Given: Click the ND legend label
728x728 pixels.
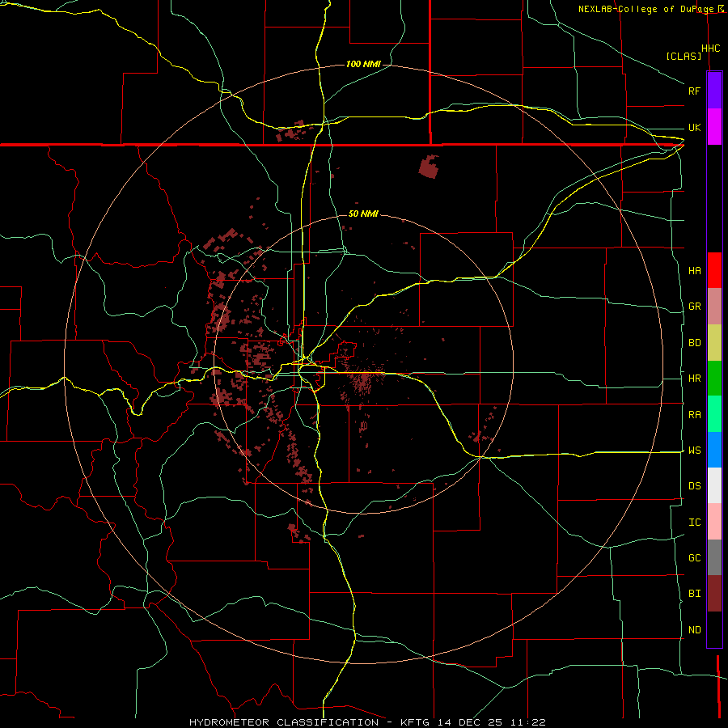Looking at the screenshot, I should tap(694, 630).
